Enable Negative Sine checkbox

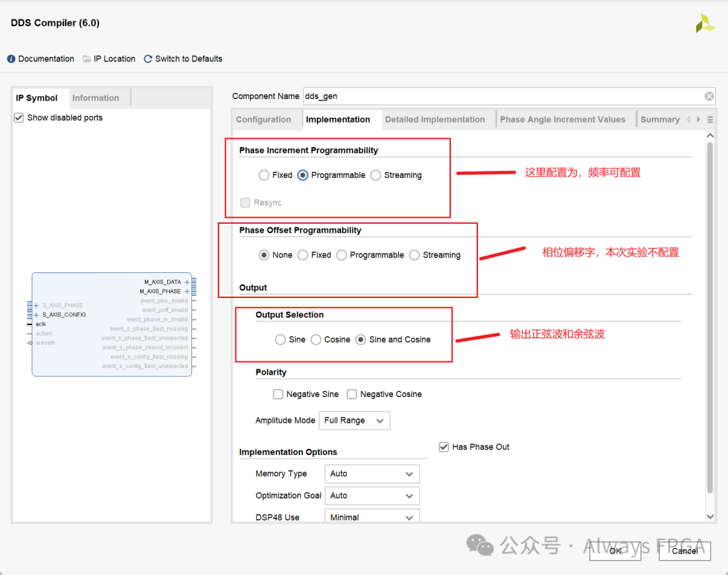click(x=278, y=394)
